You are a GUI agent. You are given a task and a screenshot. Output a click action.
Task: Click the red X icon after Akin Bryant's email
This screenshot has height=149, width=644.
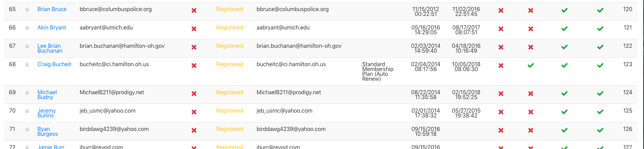(194, 29)
